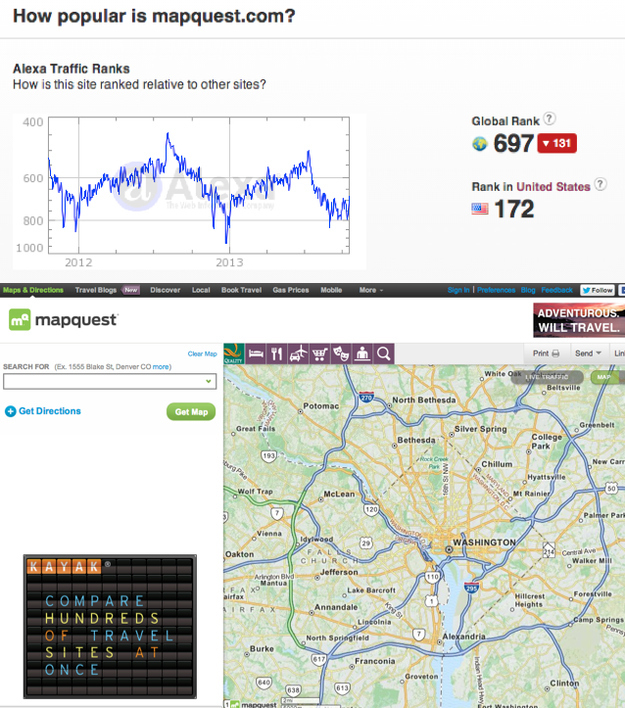This screenshot has width=625, height=708.
Task: Open the More menu in top navigation
Action: click(x=371, y=290)
